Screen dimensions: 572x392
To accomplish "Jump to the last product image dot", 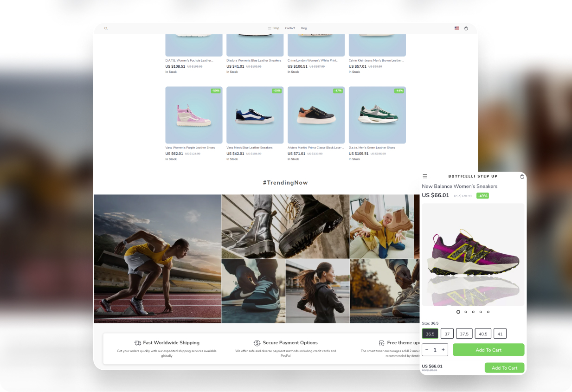I will point(488,312).
